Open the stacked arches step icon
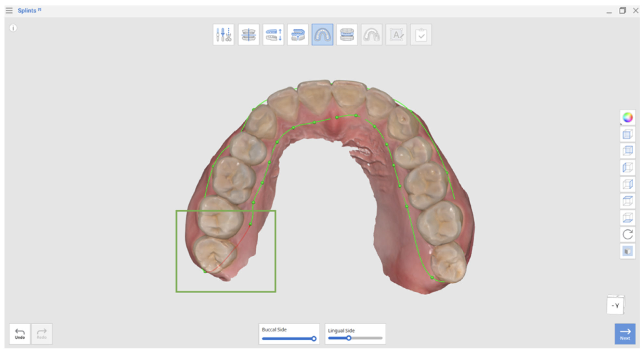This screenshot has height=352, width=644. 347,34
